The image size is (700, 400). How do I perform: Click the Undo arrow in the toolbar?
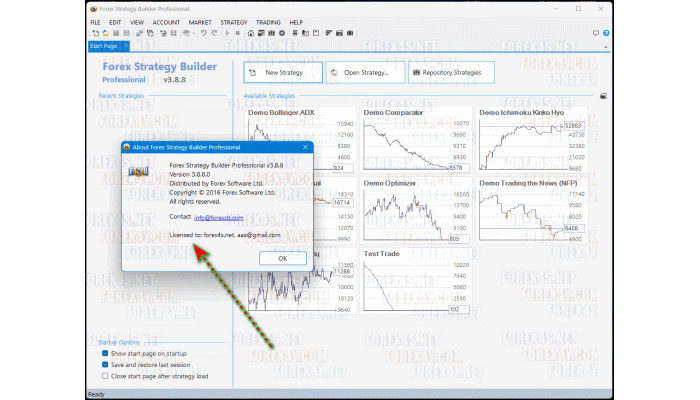pos(204,33)
